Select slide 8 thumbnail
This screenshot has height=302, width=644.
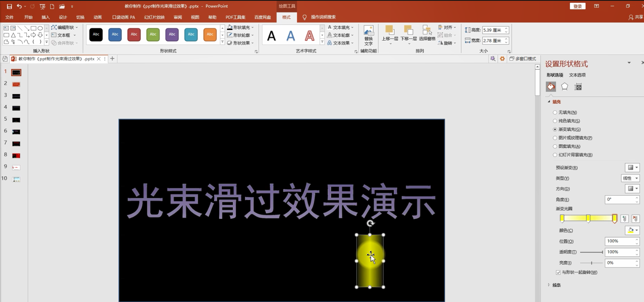[16, 156]
